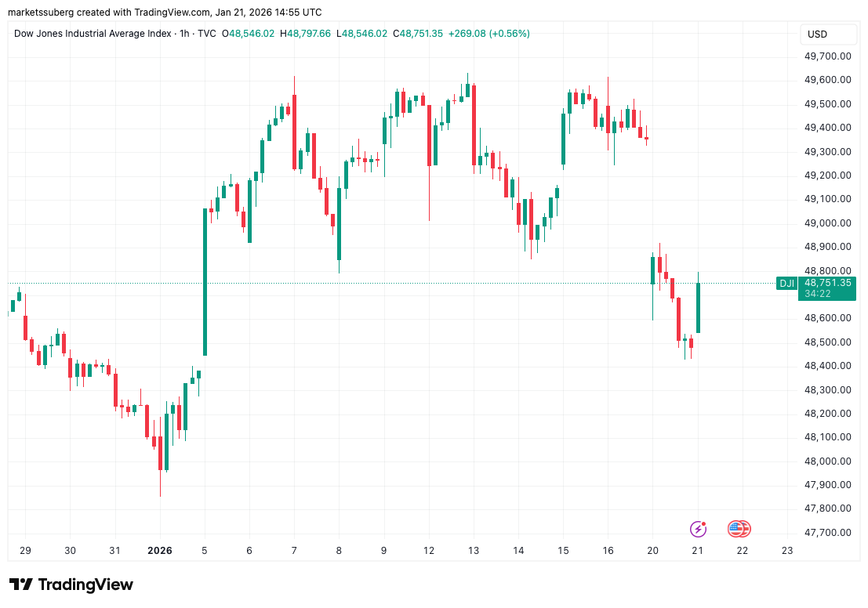Click the 23 date on the time axis
This screenshot has width=868, height=608.
click(x=787, y=550)
